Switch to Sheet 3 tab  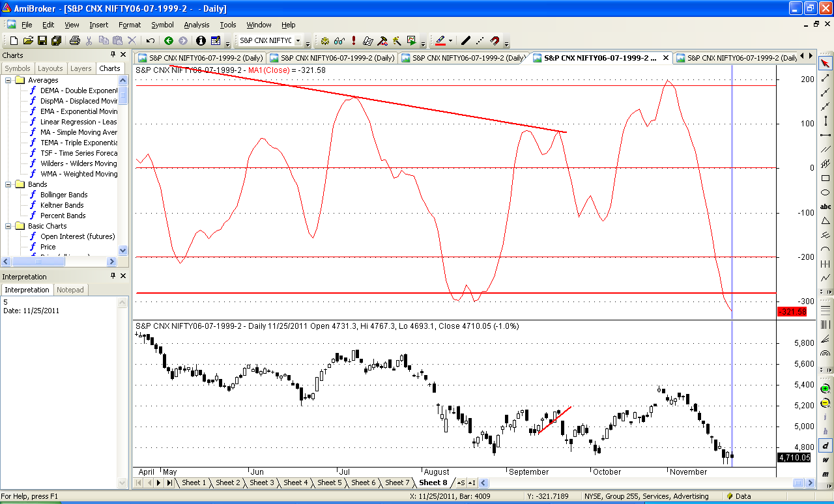coord(262,483)
